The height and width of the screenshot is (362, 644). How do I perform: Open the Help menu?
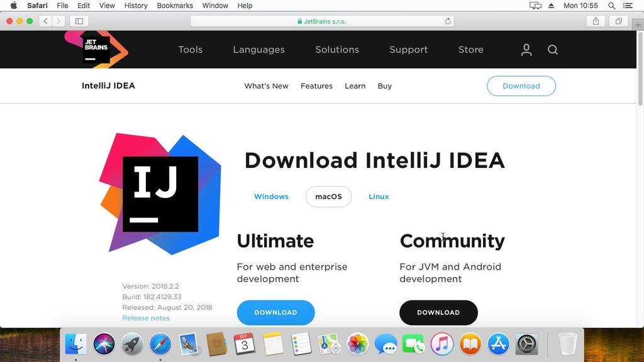(x=245, y=5)
